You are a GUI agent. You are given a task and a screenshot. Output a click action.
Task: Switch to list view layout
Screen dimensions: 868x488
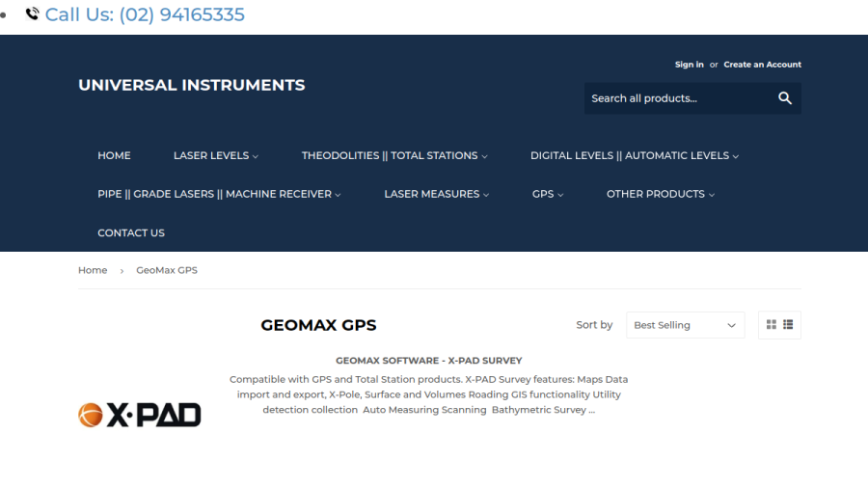click(788, 325)
